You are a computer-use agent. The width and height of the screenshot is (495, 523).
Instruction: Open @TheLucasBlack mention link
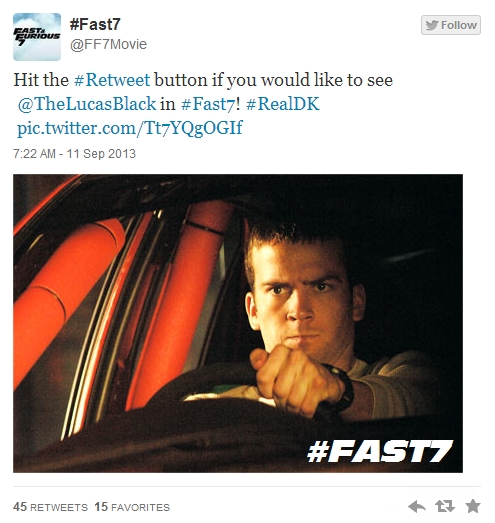[x=87, y=104]
